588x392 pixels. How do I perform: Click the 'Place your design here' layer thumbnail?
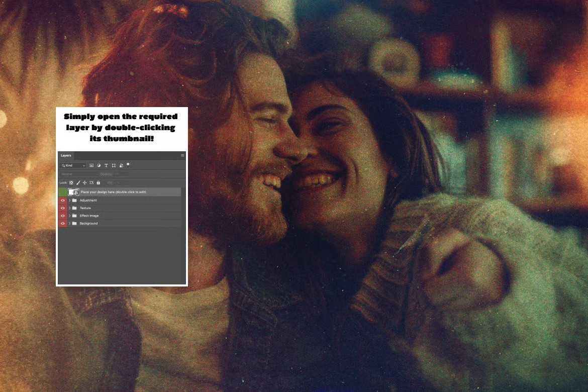(73, 192)
